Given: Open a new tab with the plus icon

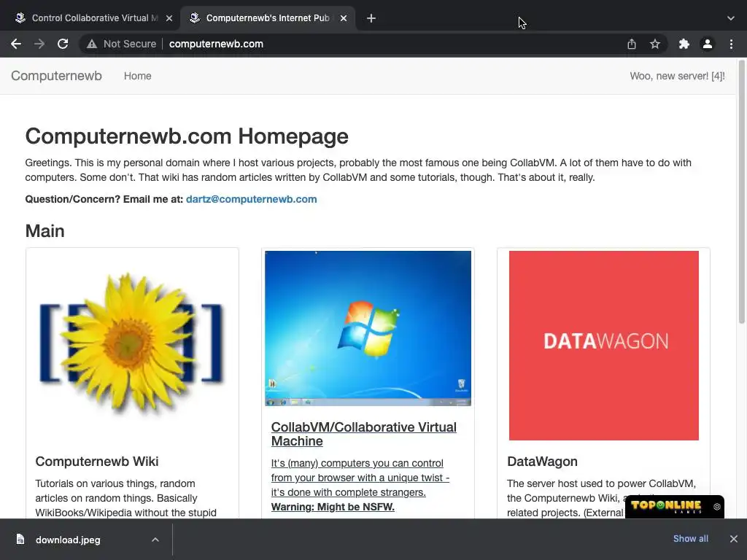Looking at the screenshot, I should pos(371,18).
